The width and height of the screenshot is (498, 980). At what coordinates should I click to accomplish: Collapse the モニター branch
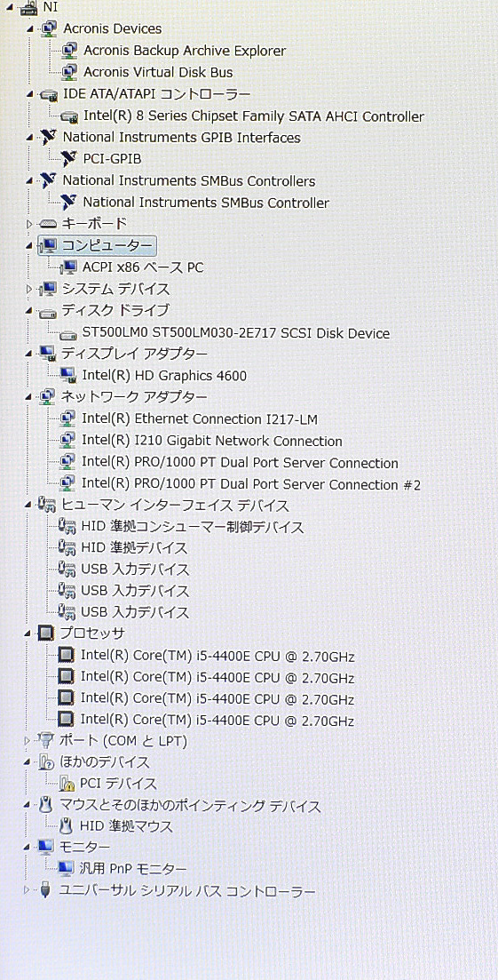(x=28, y=848)
